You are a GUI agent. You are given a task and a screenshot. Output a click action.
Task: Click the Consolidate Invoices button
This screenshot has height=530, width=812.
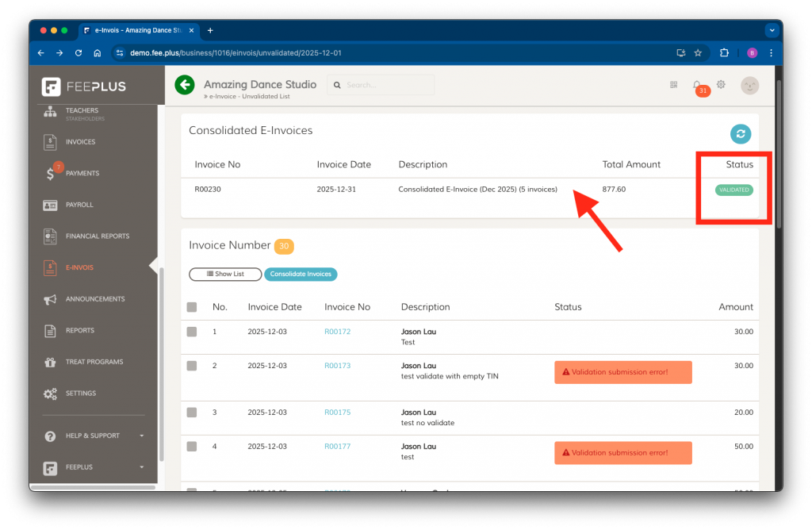(301, 274)
